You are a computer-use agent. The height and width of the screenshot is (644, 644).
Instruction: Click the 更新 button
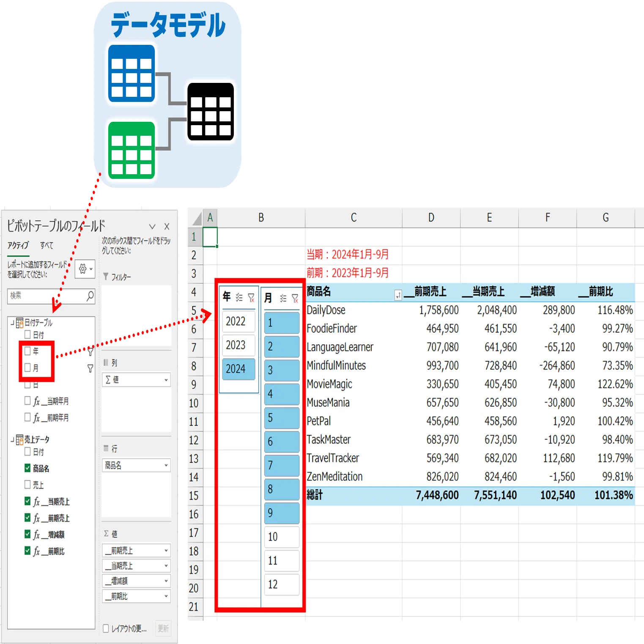point(163,628)
